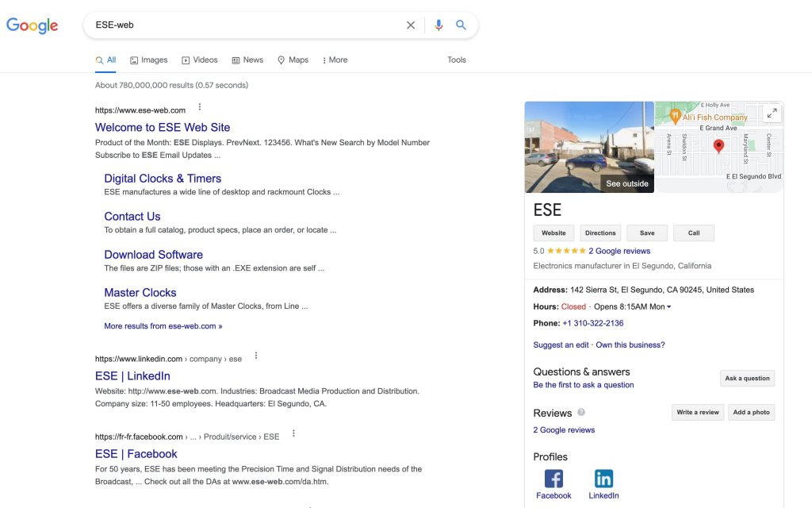
Task: Open the ESE | LinkedIn result
Action: click(x=132, y=376)
